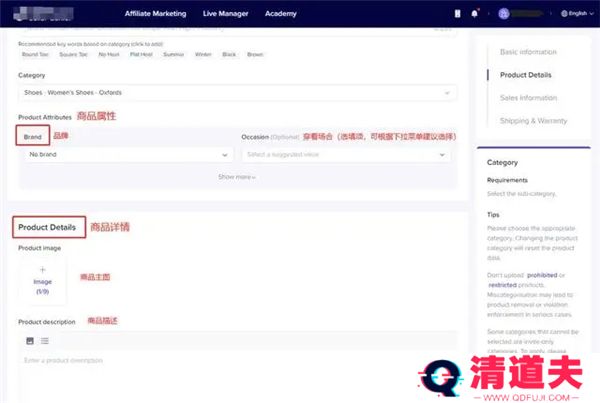Viewport: 600px width, 403px height.
Task: Open the Occasion suggested value dropdown
Action: 346,155
